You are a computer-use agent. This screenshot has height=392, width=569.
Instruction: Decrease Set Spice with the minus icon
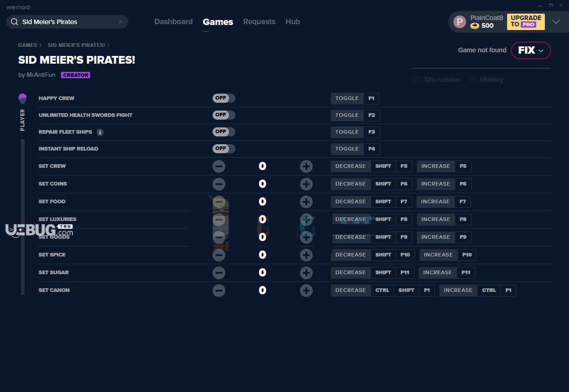[219, 255]
